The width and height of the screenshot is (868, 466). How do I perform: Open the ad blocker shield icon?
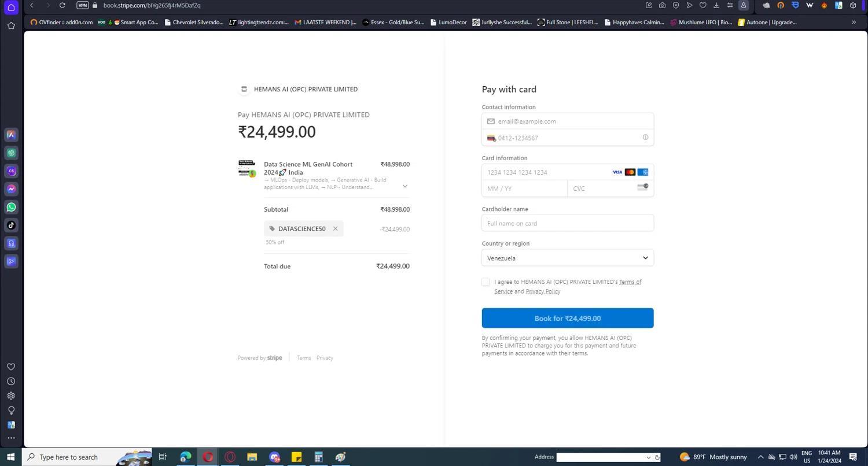coord(675,5)
